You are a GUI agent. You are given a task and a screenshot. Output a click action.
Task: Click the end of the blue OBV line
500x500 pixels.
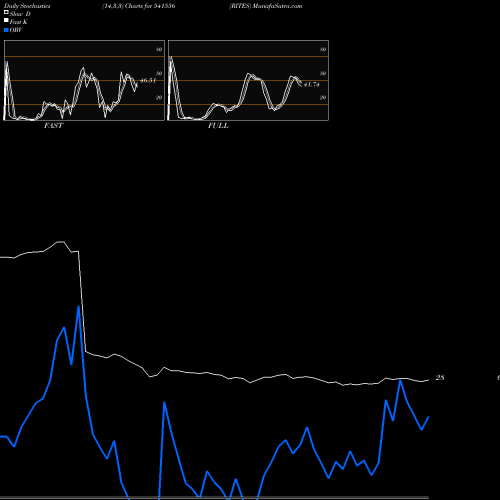428,417
